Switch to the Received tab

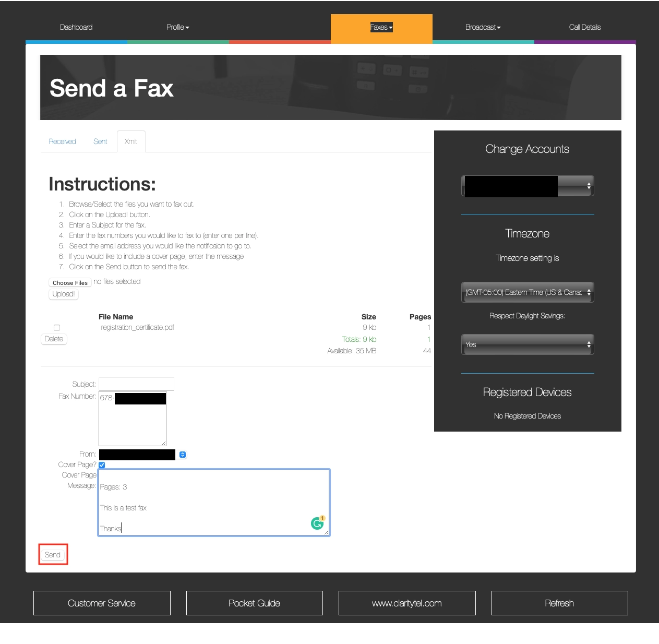(x=62, y=141)
